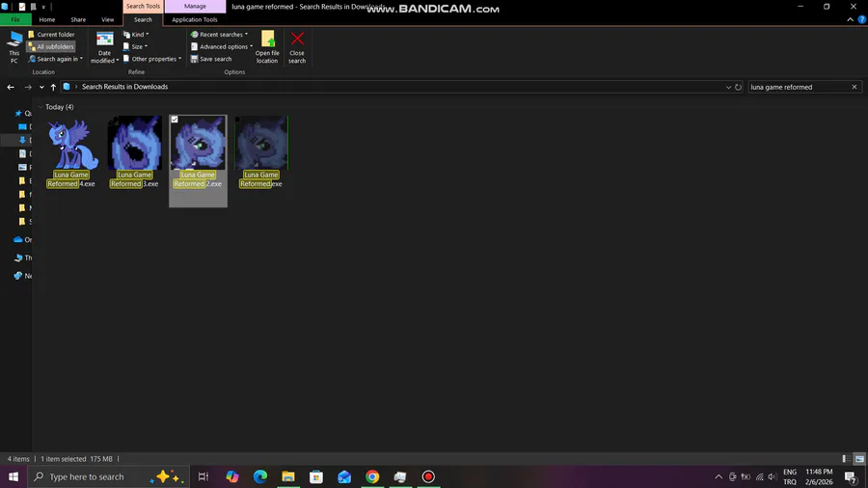Collapse the Today (4) group
The width and height of the screenshot is (868, 488).
[41, 107]
